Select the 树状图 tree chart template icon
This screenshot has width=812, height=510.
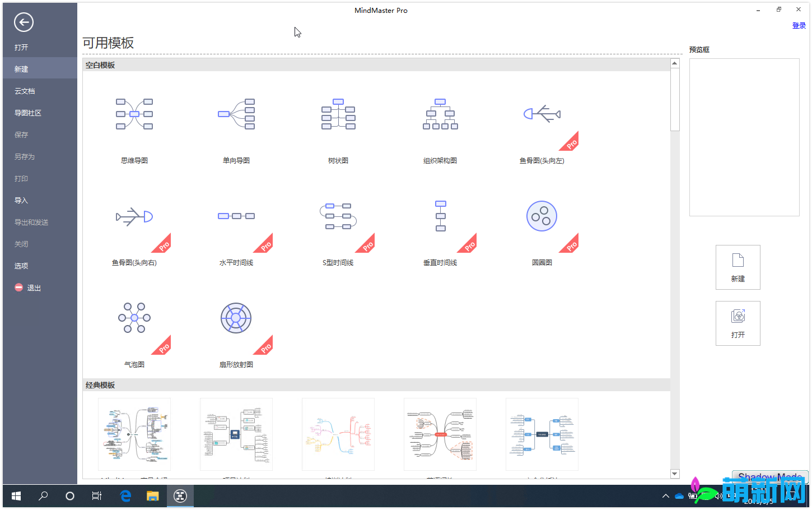coord(338,114)
